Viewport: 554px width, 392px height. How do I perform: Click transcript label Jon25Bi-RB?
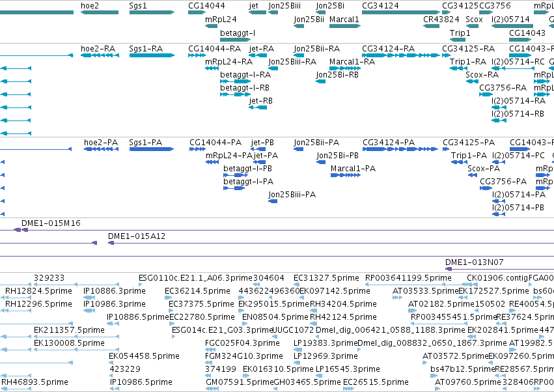[337, 75]
